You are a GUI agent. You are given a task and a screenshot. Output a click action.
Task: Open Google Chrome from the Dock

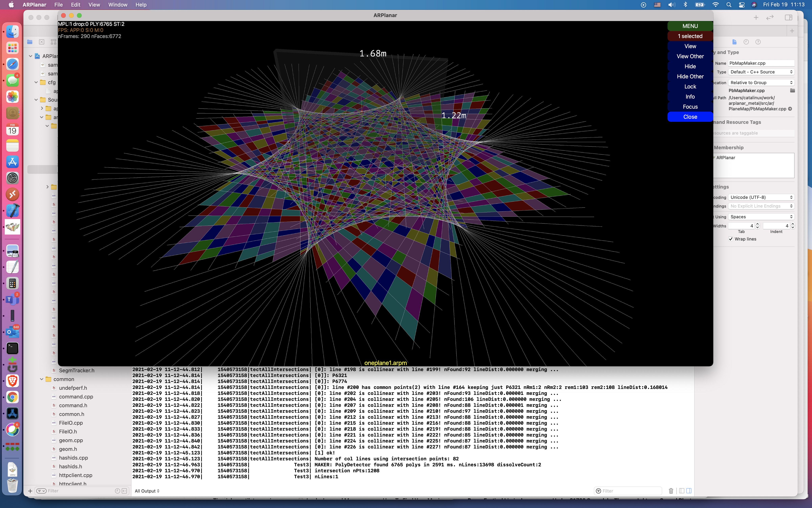[12, 397]
